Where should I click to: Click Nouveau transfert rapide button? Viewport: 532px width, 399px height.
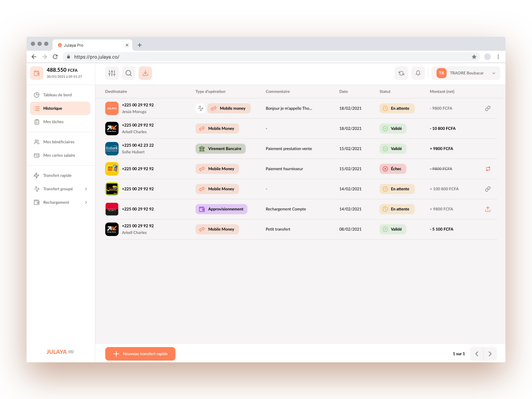coord(140,354)
